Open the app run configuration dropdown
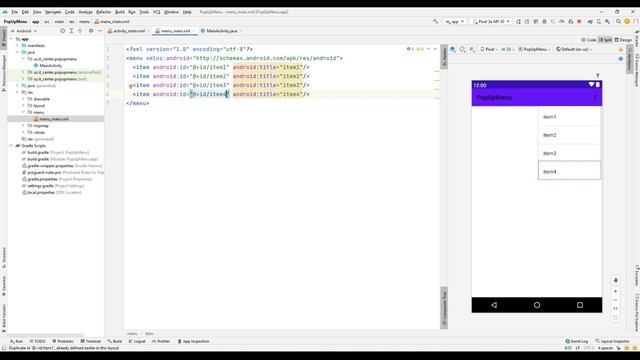 click(455, 21)
